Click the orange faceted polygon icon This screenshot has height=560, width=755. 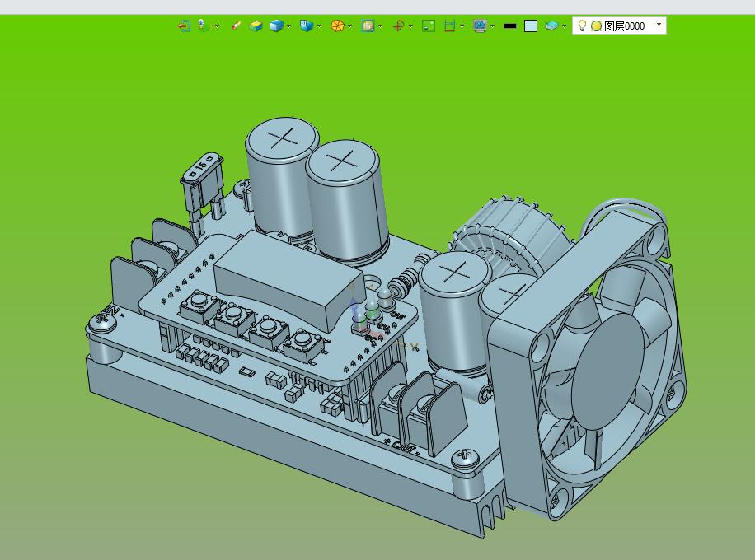[337, 26]
